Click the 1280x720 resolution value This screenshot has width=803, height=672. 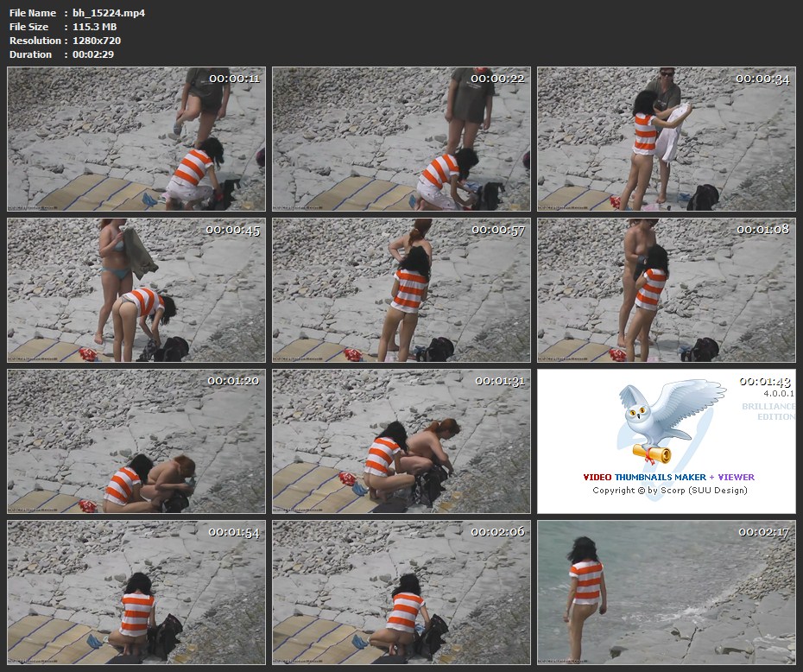point(99,41)
